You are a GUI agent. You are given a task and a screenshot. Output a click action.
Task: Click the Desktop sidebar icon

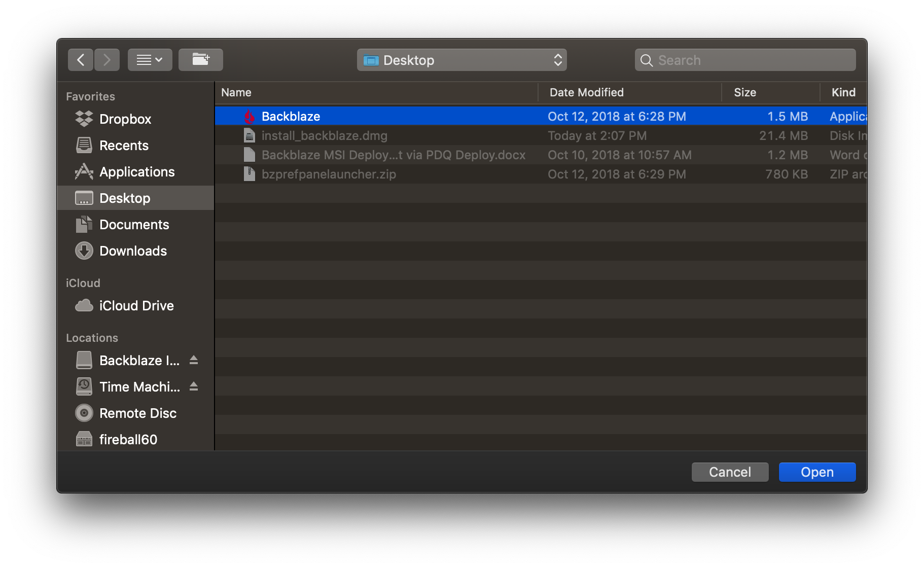tap(84, 198)
